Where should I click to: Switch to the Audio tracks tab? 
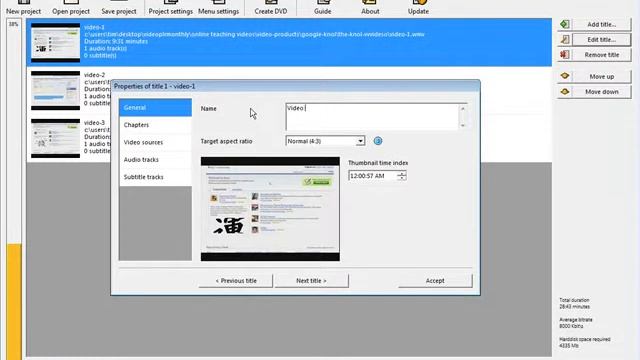pos(156,160)
